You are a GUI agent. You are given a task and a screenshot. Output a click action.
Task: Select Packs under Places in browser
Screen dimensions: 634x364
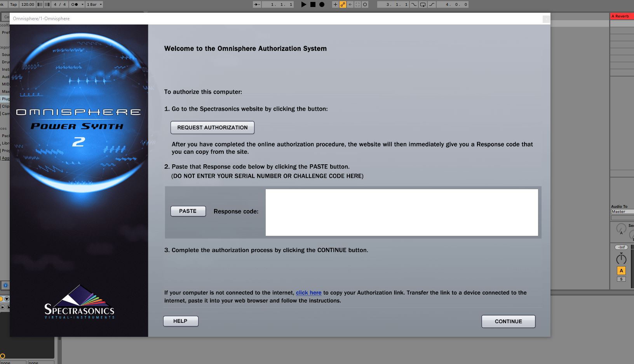pos(5,136)
